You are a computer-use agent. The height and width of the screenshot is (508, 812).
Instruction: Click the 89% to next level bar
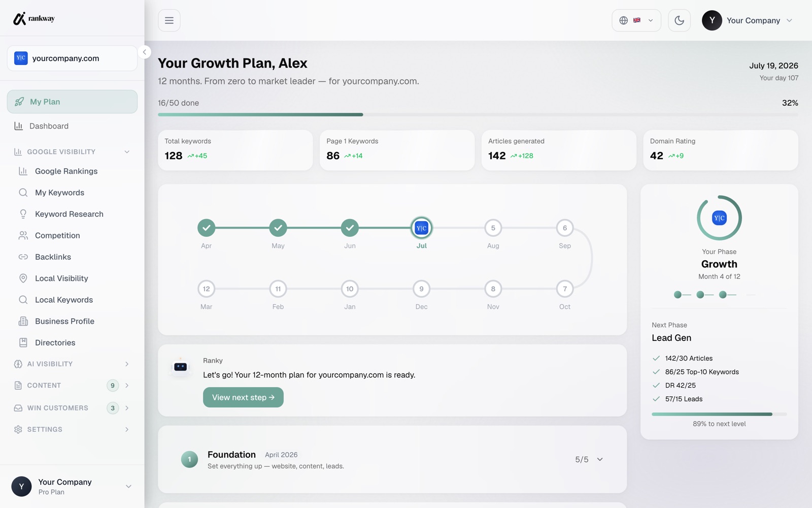(719, 414)
